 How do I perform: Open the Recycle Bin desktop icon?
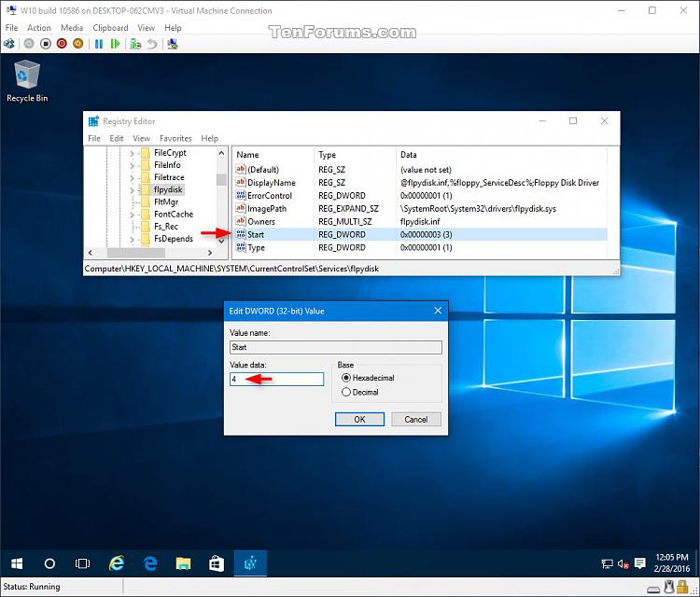27,82
